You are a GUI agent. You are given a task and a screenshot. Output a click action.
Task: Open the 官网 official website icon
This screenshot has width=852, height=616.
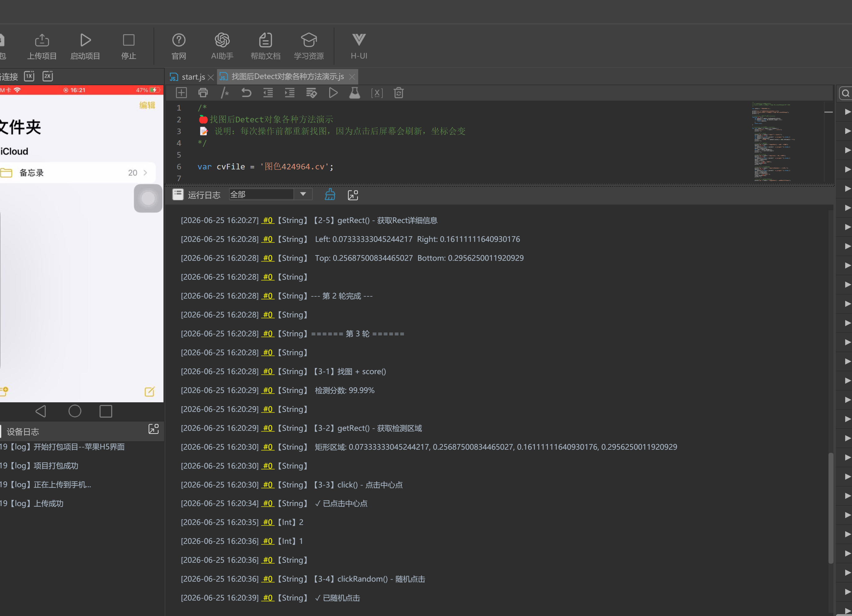click(179, 46)
